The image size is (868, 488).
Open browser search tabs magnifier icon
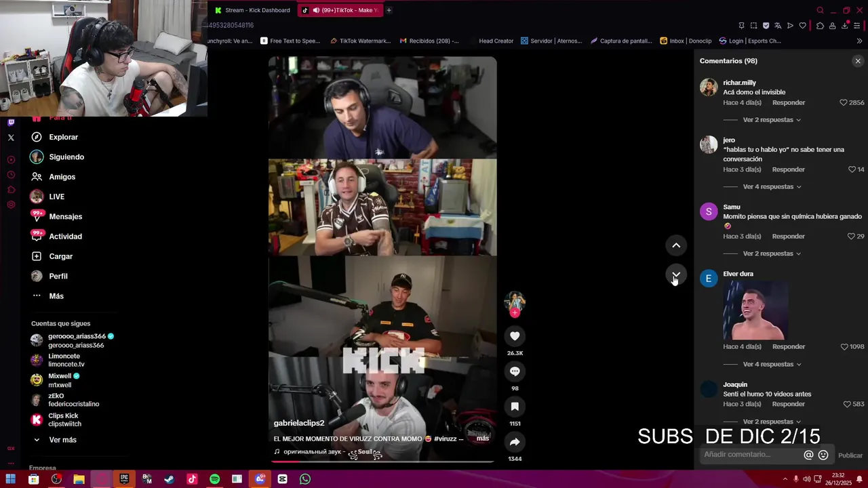820,10
